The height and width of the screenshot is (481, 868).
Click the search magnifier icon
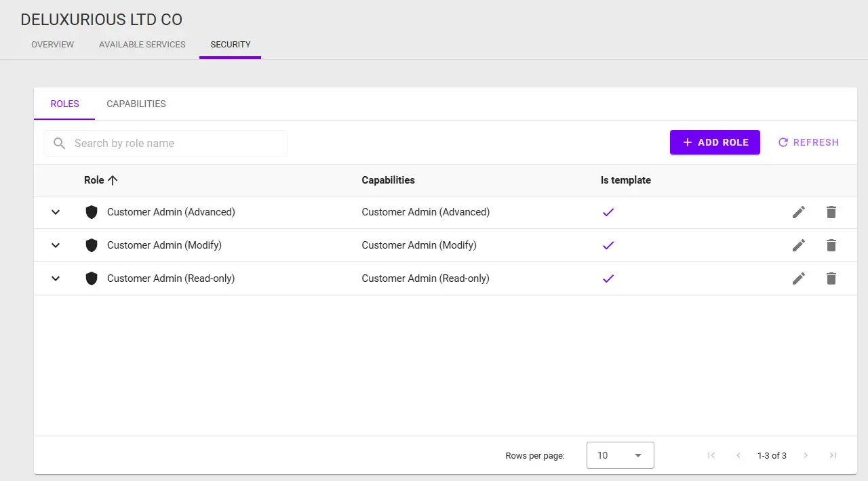pos(60,144)
